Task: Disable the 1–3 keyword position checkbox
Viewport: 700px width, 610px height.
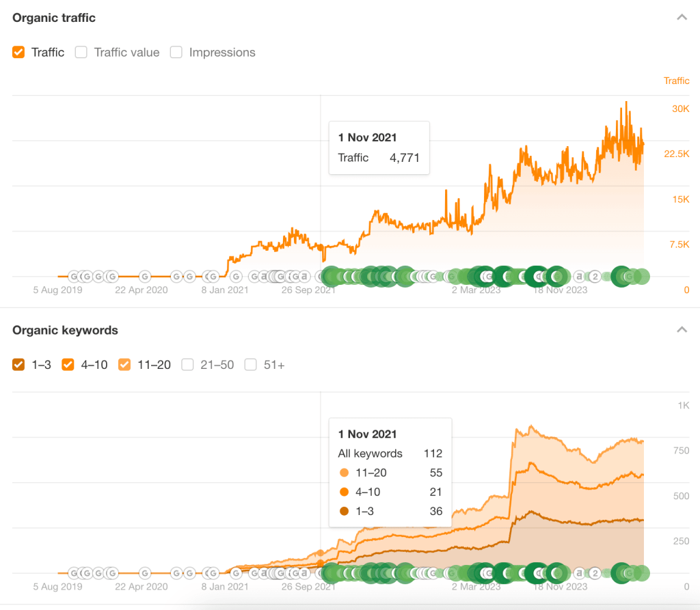Action: tap(19, 365)
